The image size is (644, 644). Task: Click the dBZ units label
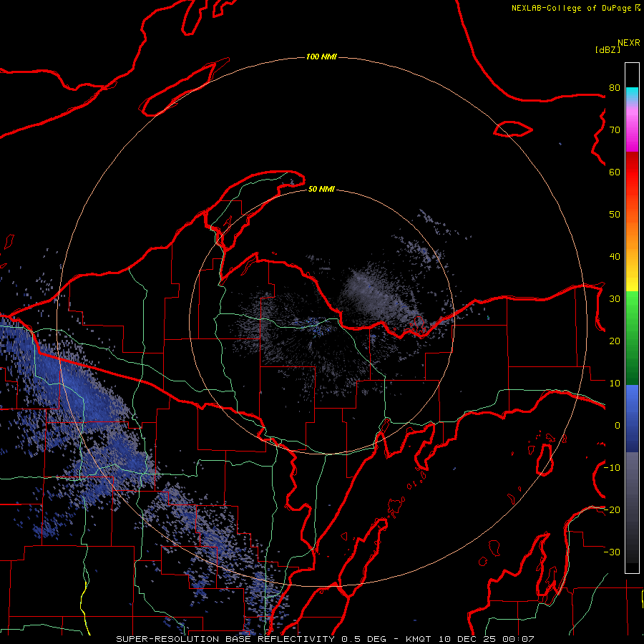click(x=608, y=49)
